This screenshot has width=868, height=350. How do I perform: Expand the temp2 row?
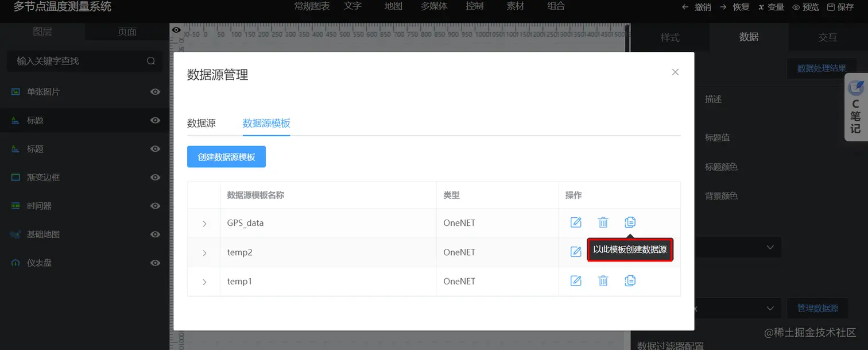point(204,253)
